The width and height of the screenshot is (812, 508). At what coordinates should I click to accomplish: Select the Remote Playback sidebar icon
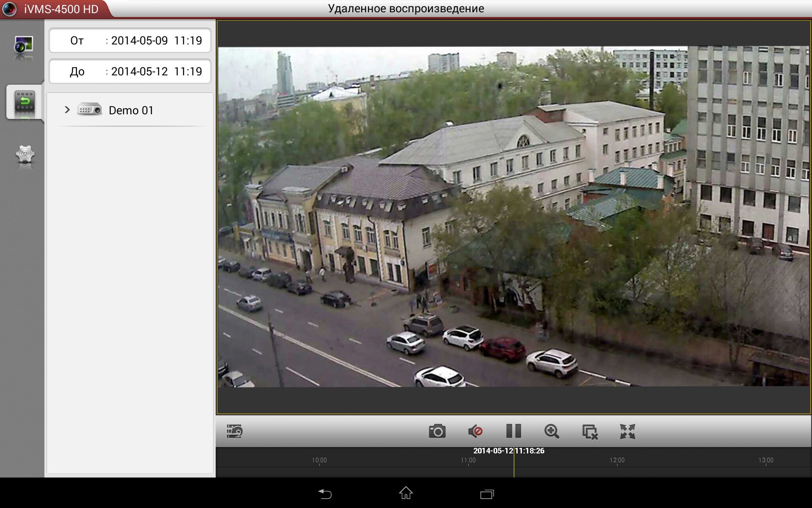coord(25,102)
